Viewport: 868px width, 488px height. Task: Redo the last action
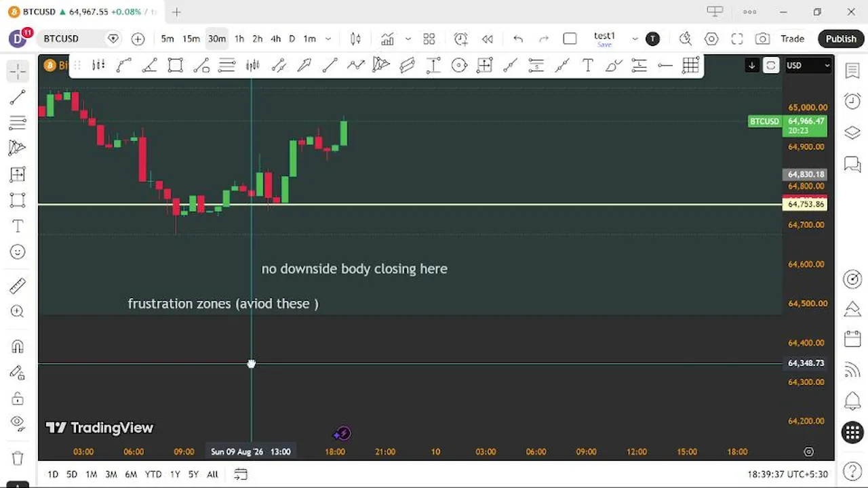click(543, 39)
